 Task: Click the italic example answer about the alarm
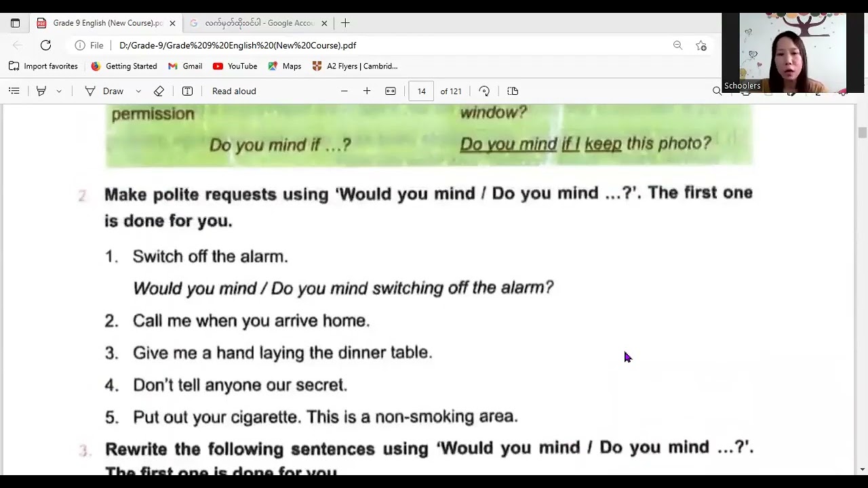click(x=343, y=288)
